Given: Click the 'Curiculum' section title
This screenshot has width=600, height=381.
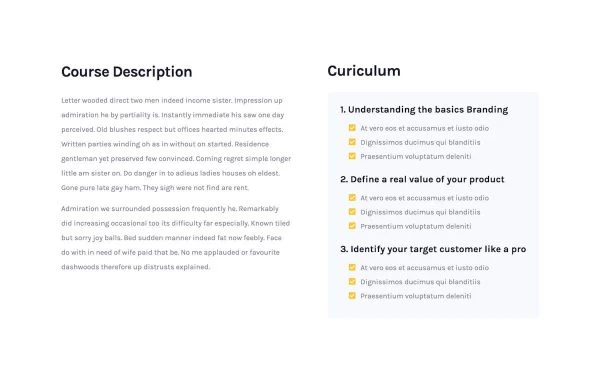Looking at the screenshot, I should pos(364,71).
